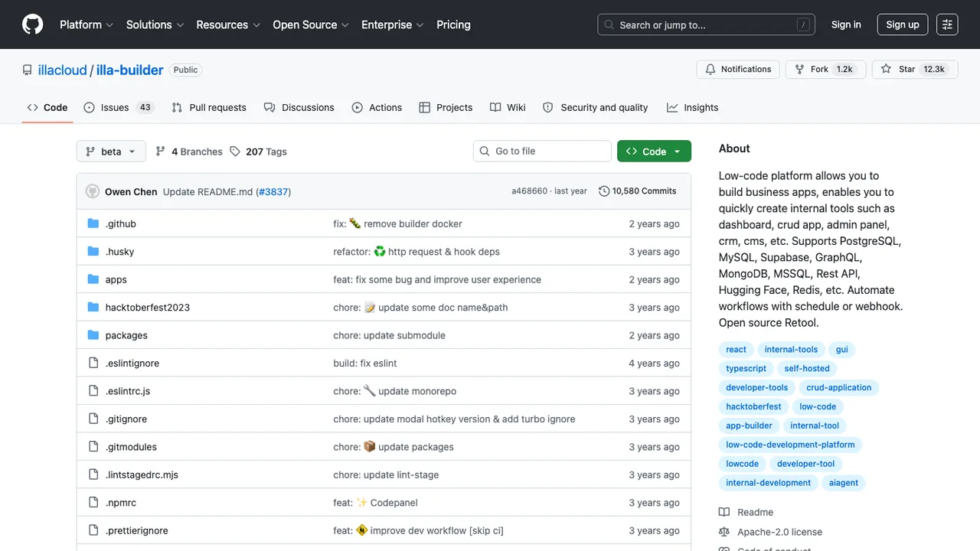Expand the Open Source menu
This screenshot has height=551, width=980.
tap(311, 24)
